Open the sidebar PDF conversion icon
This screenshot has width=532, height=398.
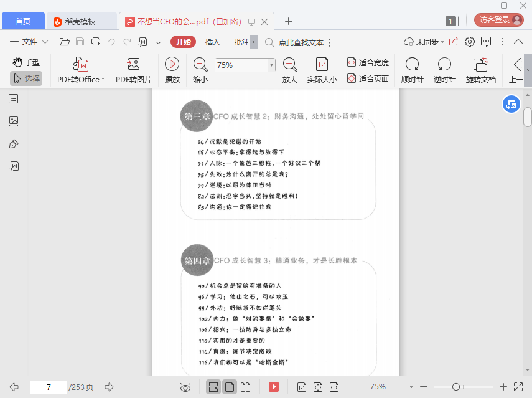tap(14, 166)
